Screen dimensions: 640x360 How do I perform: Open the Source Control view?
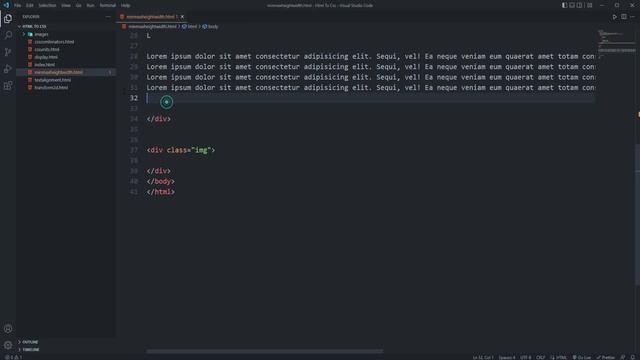coord(8,52)
